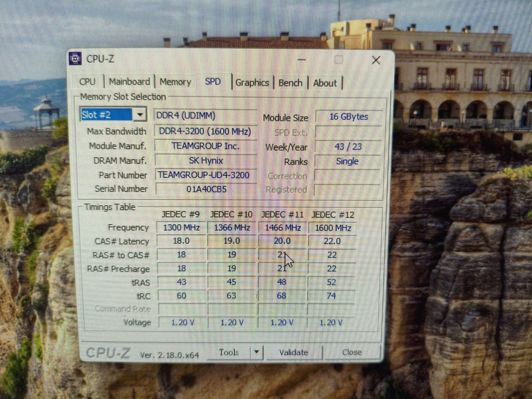Click the CAS# Latency 18.0 cell

(x=181, y=241)
